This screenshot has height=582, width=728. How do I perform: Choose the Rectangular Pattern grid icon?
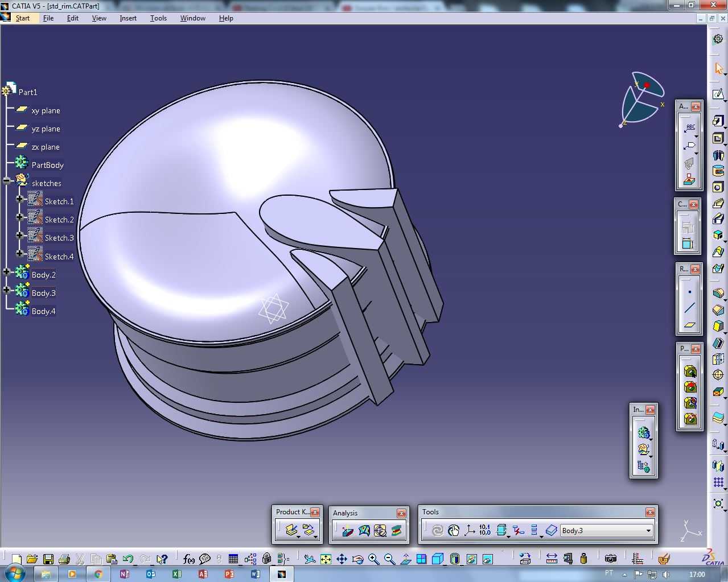[718, 482]
